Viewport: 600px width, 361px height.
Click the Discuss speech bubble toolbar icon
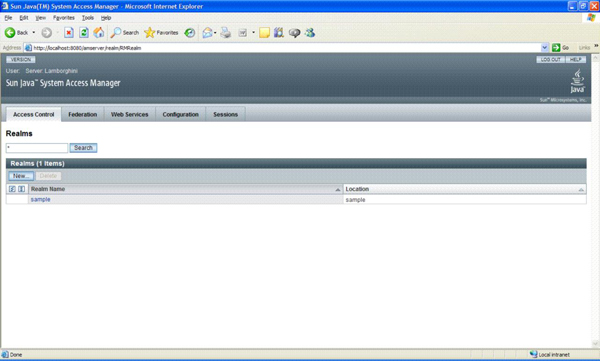(294, 33)
